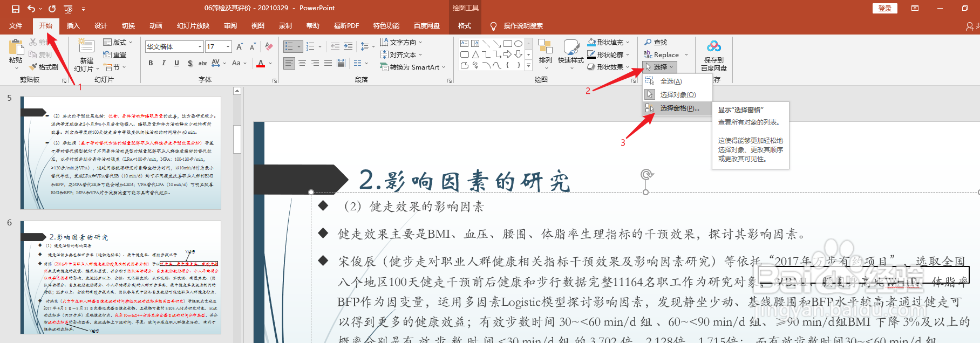
Task: Click the Format Painter (格式刷) brush
Action: tap(44, 67)
